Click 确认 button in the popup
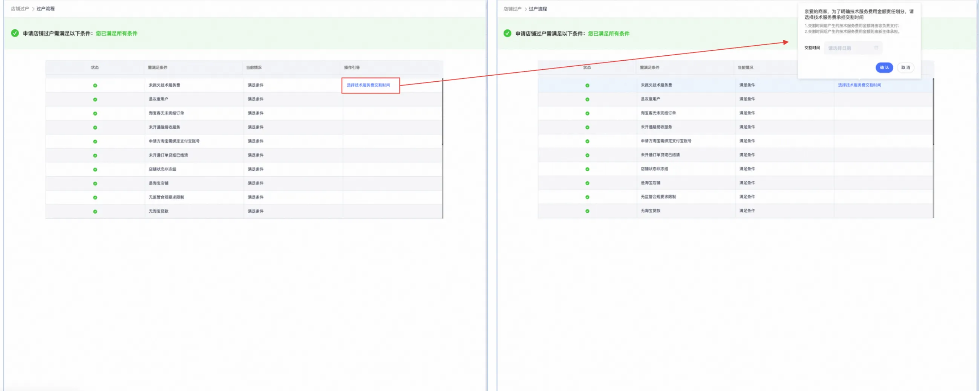Image resolution: width=980 pixels, height=391 pixels. pyautogui.click(x=884, y=68)
